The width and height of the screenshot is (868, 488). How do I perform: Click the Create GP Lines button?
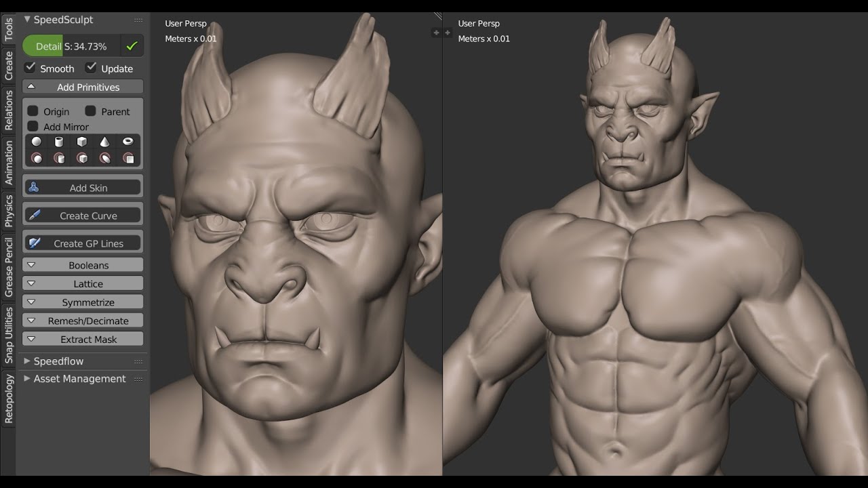(x=83, y=243)
